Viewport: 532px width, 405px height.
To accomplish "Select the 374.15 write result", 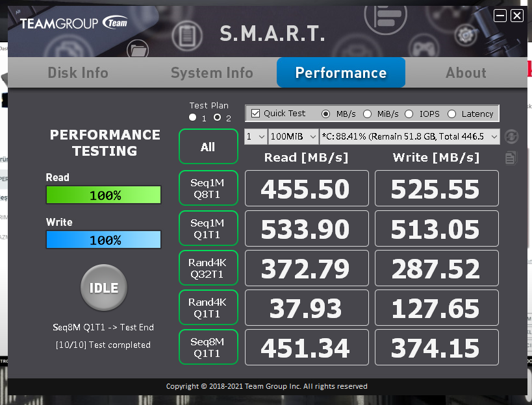I will coord(437,347).
